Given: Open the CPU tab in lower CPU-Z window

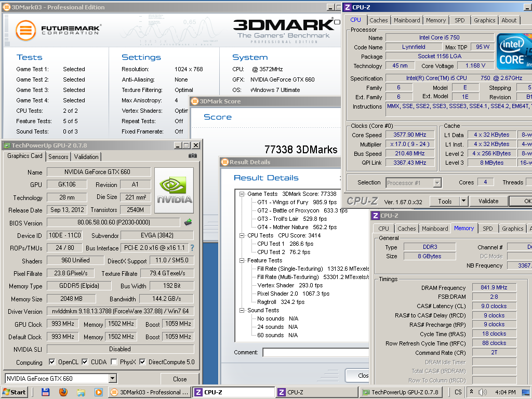Looking at the screenshot, I should tap(384, 229).
